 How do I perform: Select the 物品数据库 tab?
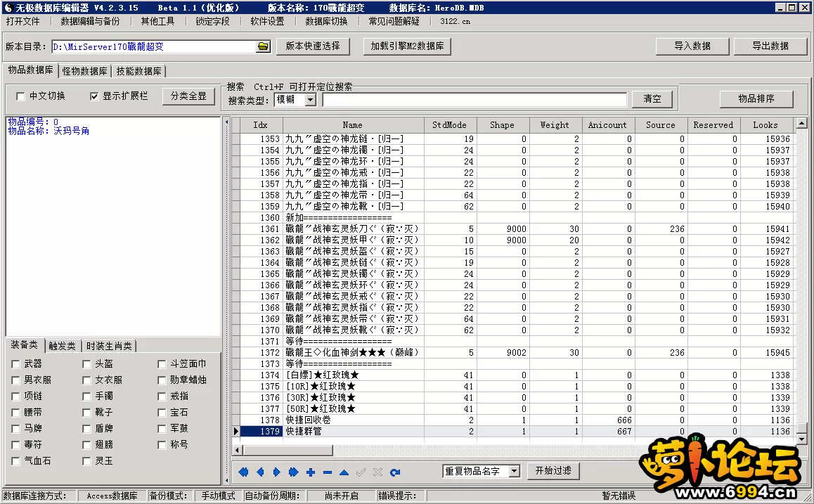(31, 70)
